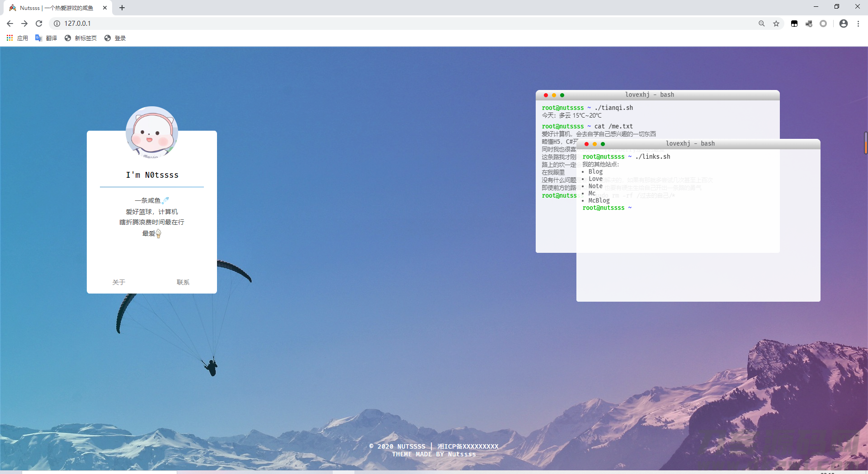Click the 关于 tab on profile card
The width and height of the screenshot is (868, 474).
coord(119,282)
